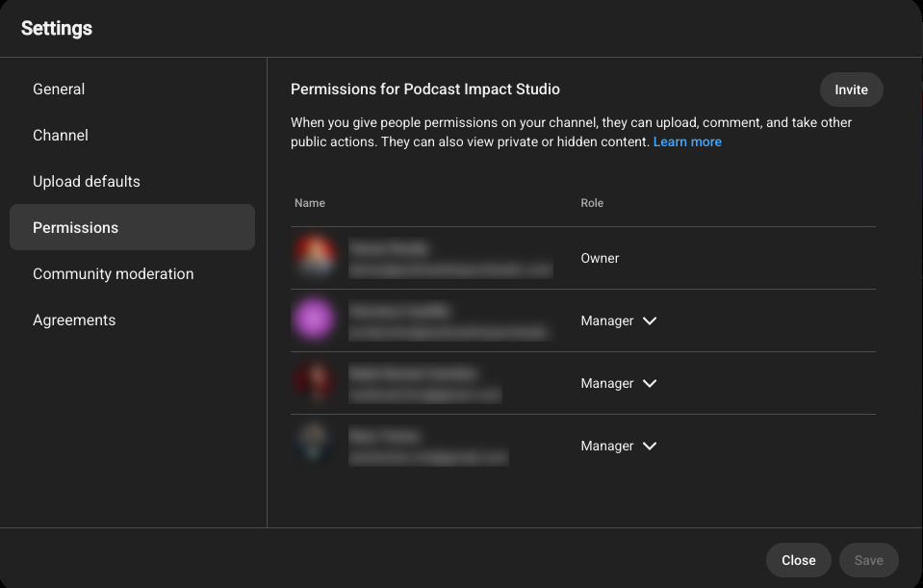Click the Settings dialog title
This screenshot has width=923, height=588.
pos(57,28)
